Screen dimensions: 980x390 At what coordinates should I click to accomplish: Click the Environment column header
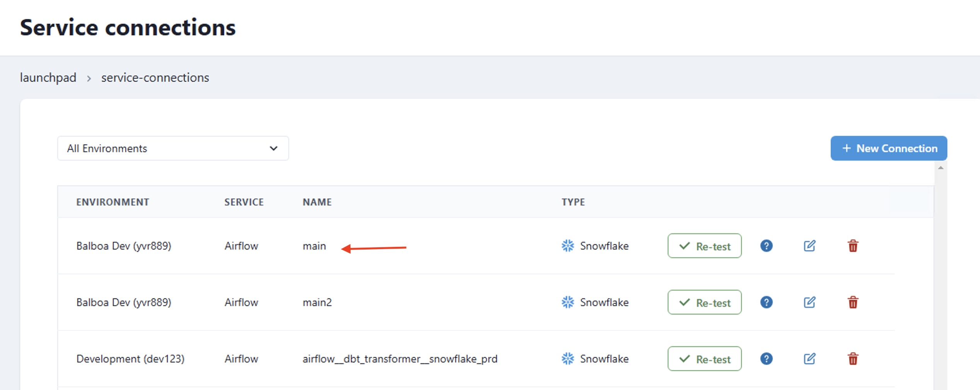point(112,202)
